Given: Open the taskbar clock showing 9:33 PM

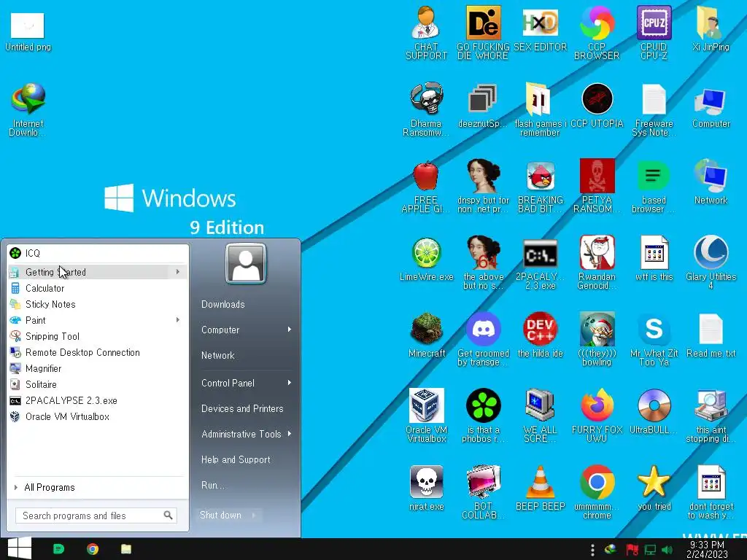Looking at the screenshot, I should [x=707, y=549].
